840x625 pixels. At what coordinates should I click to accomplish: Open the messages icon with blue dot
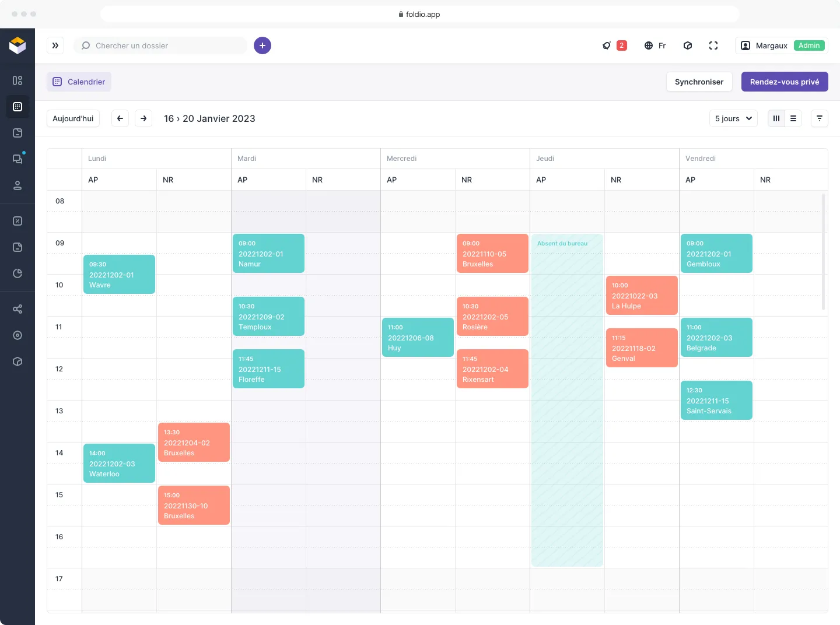(x=18, y=159)
